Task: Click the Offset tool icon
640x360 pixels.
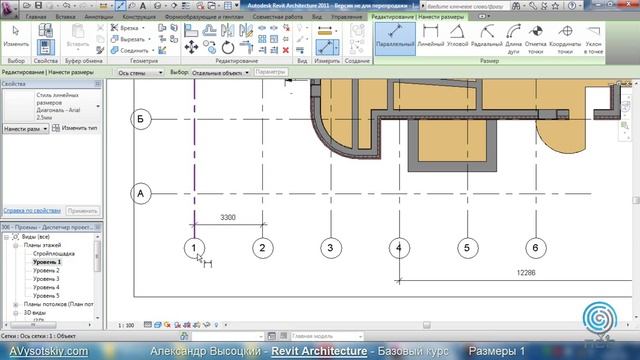Action: click(209, 30)
